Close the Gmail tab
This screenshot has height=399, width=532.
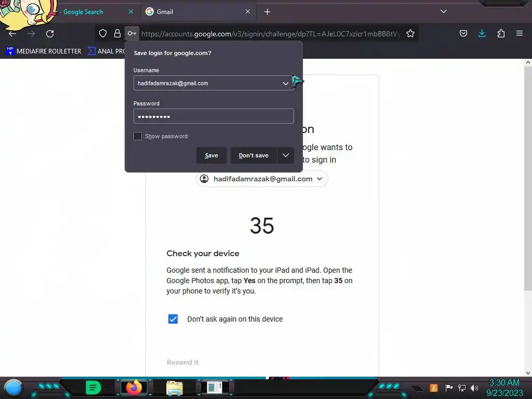pyautogui.click(x=248, y=11)
